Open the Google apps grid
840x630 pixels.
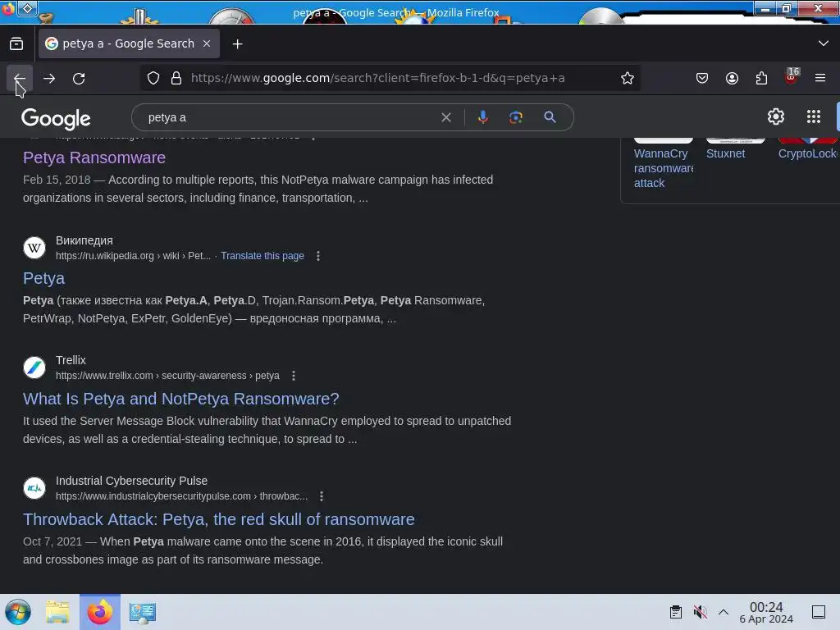[x=813, y=116]
